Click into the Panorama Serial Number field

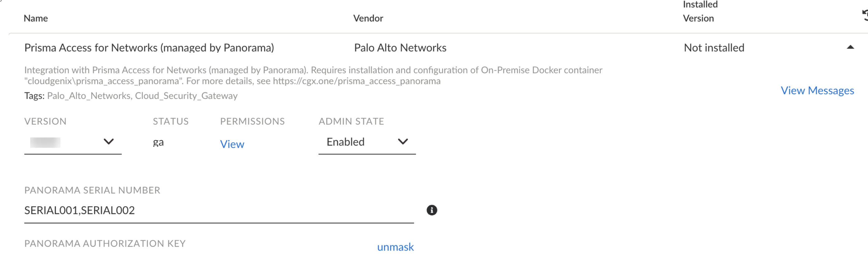tap(219, 211)
